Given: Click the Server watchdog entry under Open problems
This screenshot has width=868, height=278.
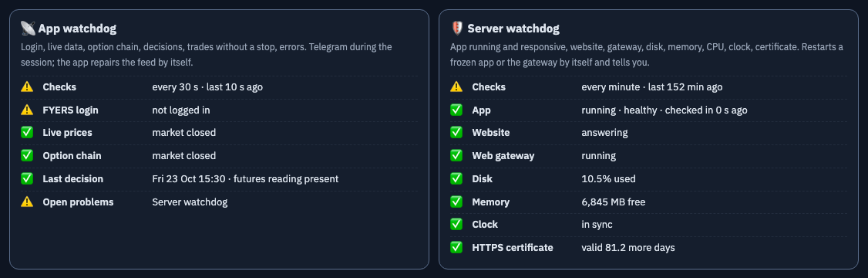Looking at the screenshot, I should point(190,202).
